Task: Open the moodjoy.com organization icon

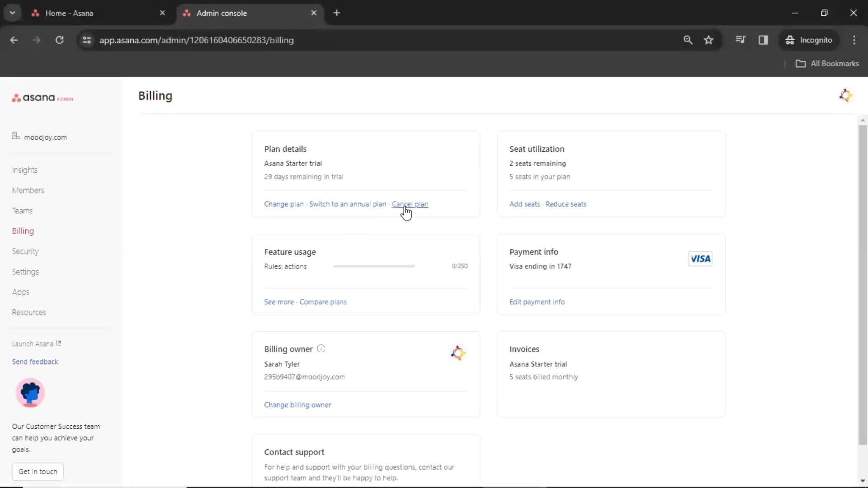Action: (x=16, y=136)
